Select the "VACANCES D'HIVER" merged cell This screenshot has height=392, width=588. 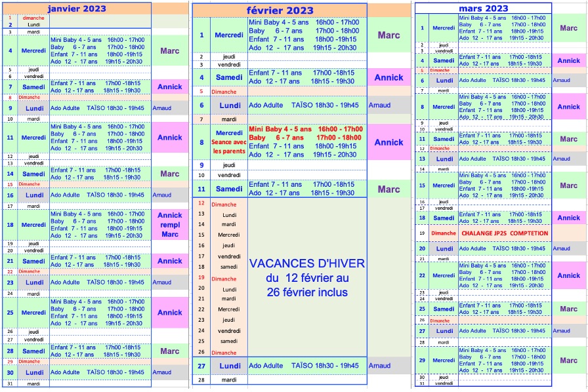click(306, 276)
